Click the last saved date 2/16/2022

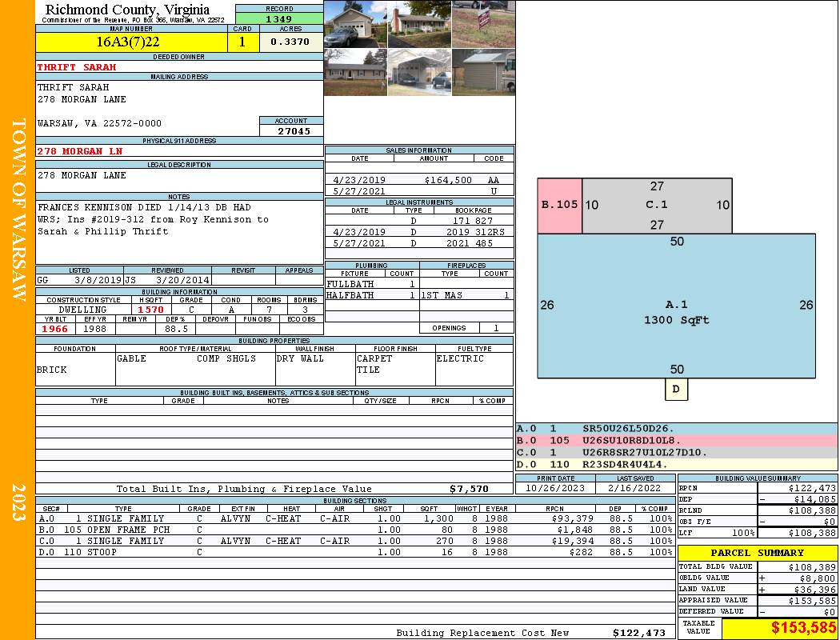[635, 489]
